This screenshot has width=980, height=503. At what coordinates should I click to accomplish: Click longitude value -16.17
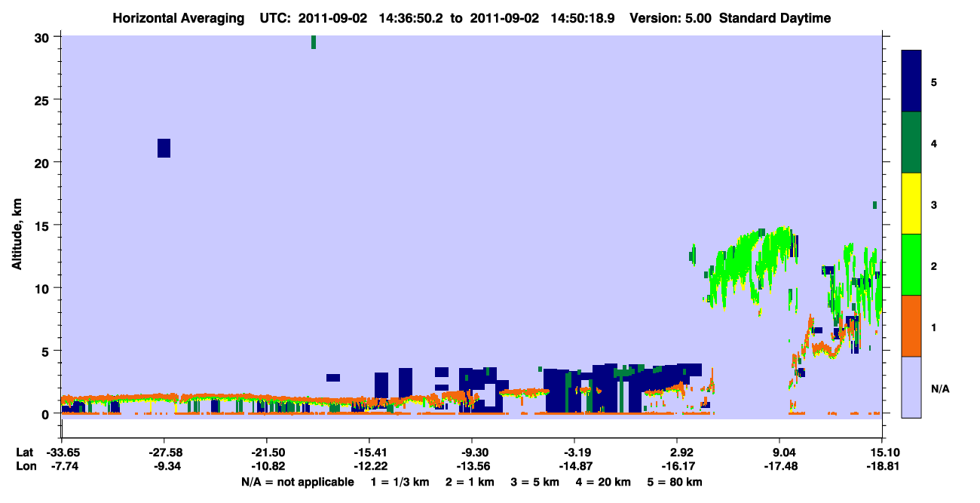678,466
